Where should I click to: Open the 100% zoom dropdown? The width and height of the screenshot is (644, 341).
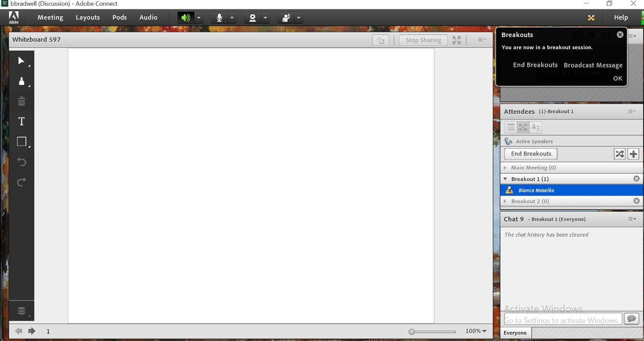[476, 331]
